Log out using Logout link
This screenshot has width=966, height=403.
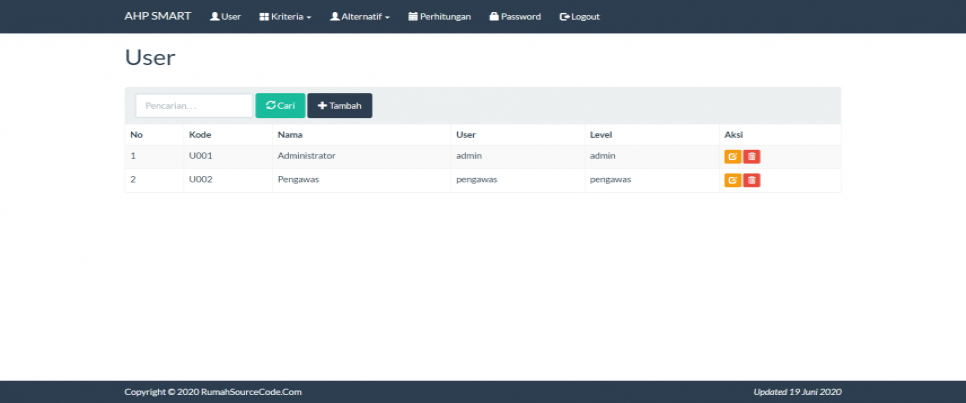(x=580, y=17)
